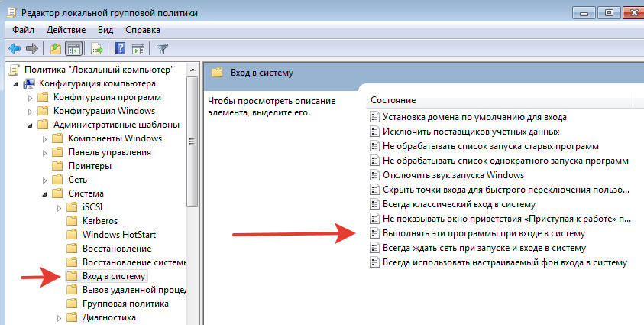
Task: Expand the Компоненты Windows folder arrow
Action: coord(44,138)
